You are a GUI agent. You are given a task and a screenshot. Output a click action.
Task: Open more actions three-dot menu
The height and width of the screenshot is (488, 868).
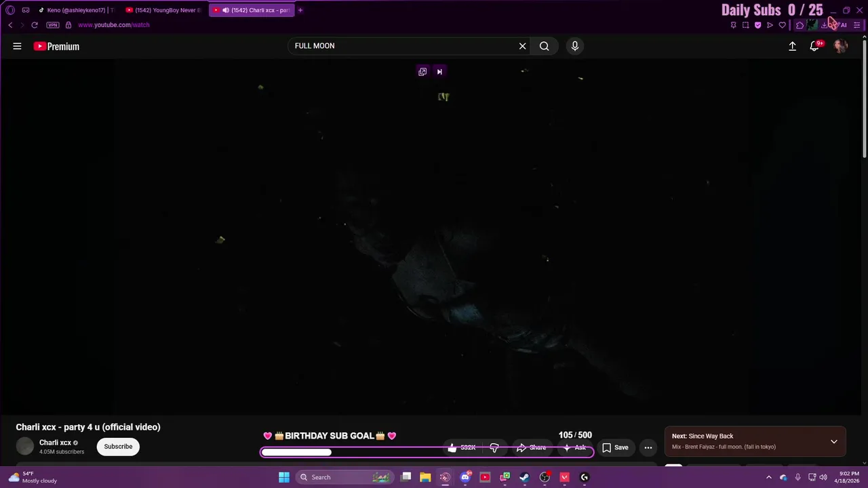tap(648, 447)
